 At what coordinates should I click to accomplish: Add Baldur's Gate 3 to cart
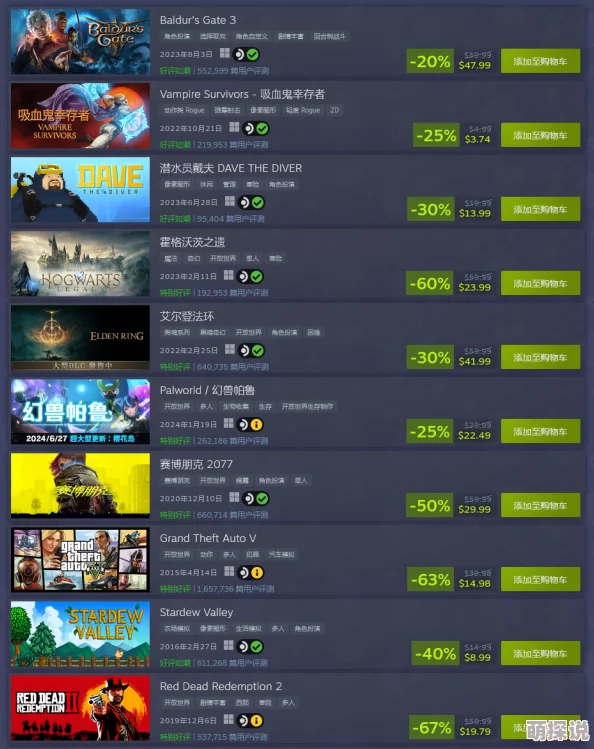(x=541, y=61)
